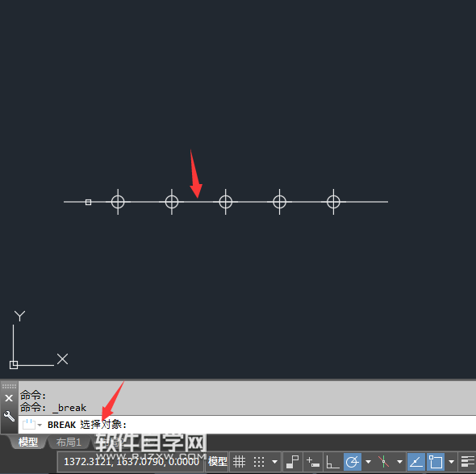Toggle 2D object snap icon
Viewport: 476px width, 474px height.
coord(436,462)
